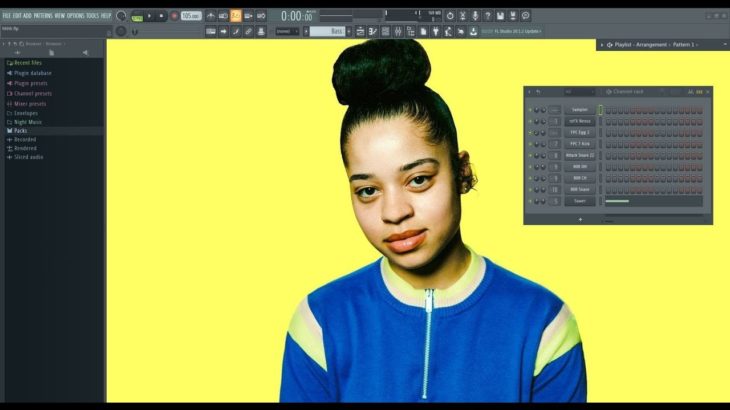Expand Plugin presets folder

pyautogui.click(x=31, y=83)
